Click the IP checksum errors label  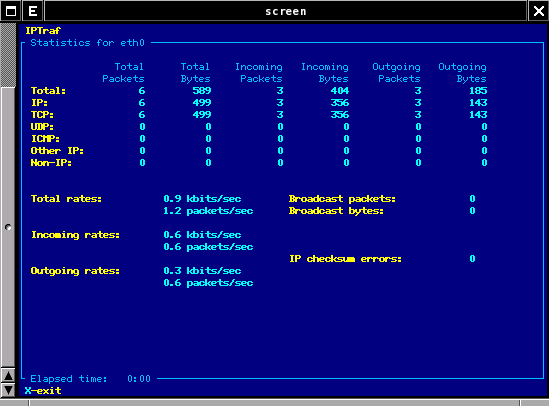(x=345, y=259)
